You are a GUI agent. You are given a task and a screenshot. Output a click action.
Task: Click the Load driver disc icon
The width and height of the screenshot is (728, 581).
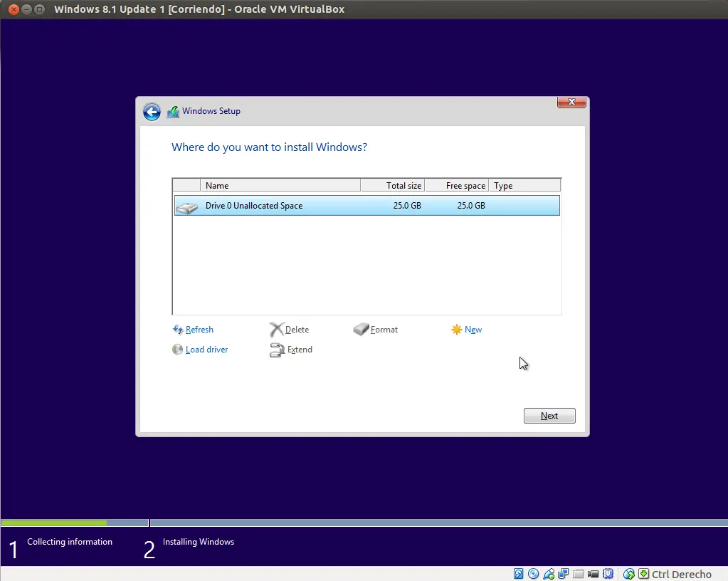tap(177, 350)
